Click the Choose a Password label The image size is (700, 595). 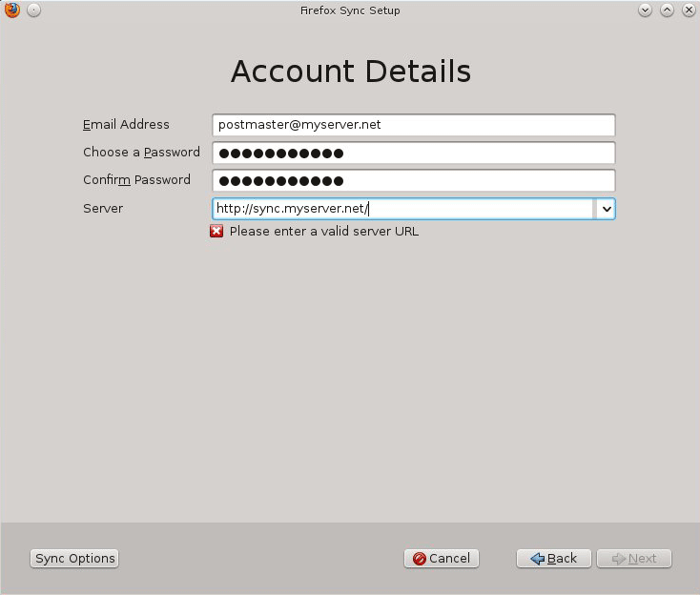click(141, 153)
